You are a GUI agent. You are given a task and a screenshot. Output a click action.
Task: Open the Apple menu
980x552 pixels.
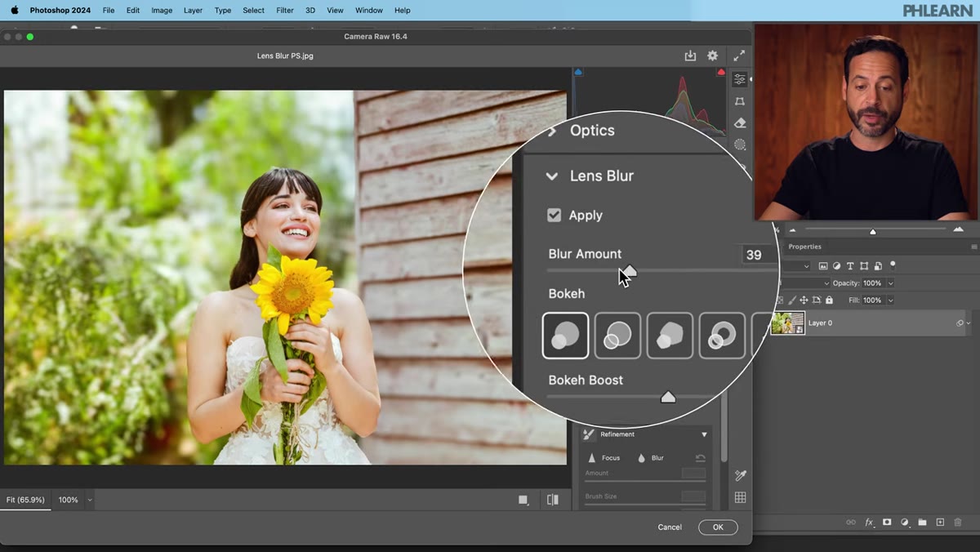15,11
